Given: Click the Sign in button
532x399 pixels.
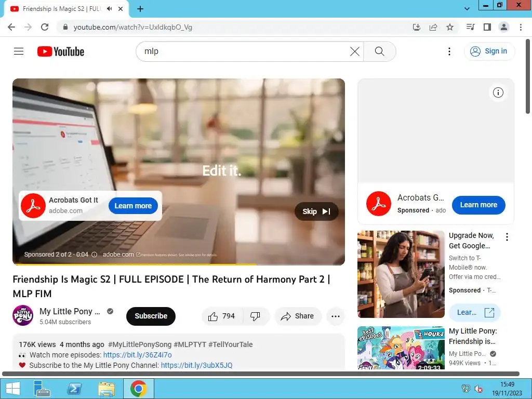Looking at the screenshot, I should click(x=489, y=51).
